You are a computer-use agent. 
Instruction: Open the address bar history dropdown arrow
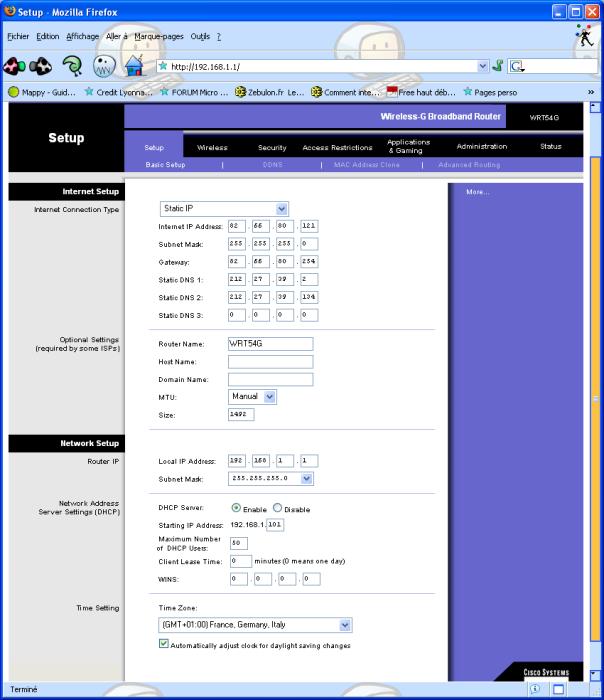coord(483,66)
